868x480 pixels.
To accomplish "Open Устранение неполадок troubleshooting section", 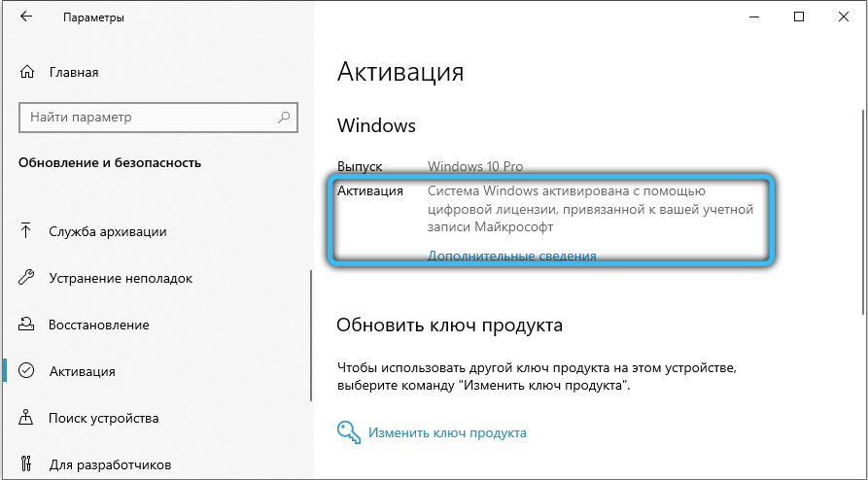I will coord(120,278).
